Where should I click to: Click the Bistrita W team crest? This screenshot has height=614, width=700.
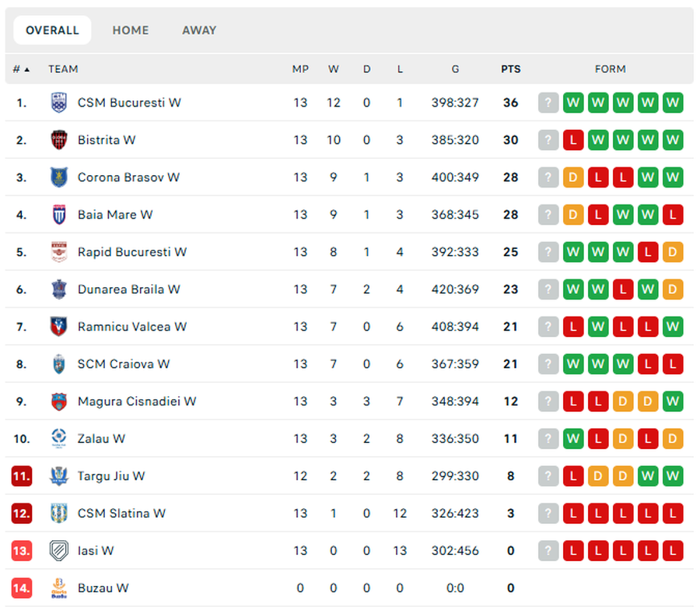click(59, 140)
